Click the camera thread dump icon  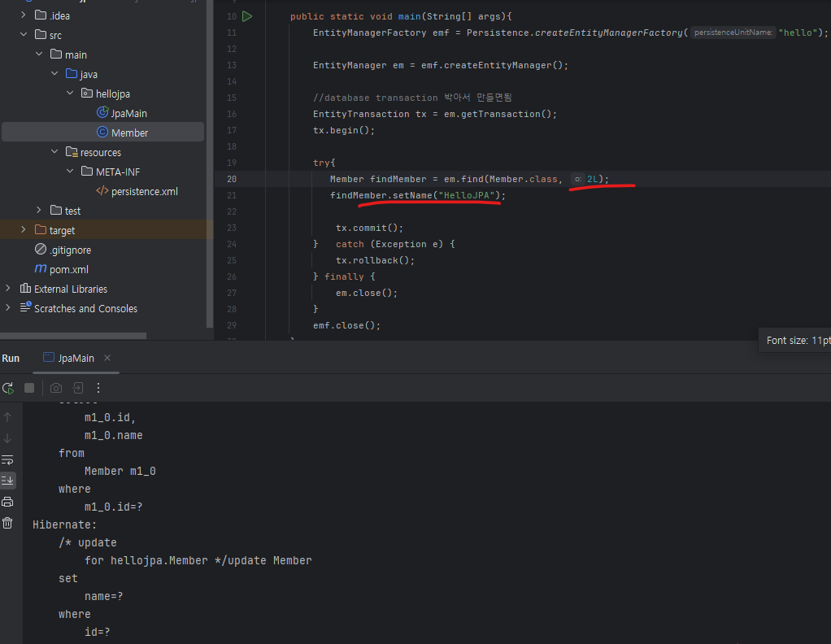[55, 389]
